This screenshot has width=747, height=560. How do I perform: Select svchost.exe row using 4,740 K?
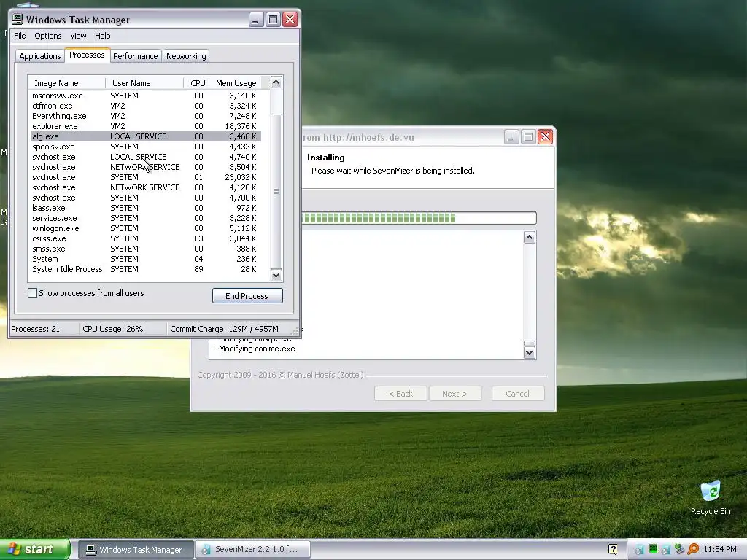(x=146, y=157)
